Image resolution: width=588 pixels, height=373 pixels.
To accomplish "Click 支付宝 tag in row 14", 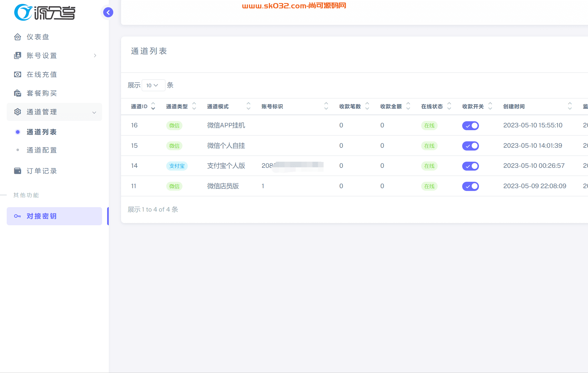I will 177,166.
